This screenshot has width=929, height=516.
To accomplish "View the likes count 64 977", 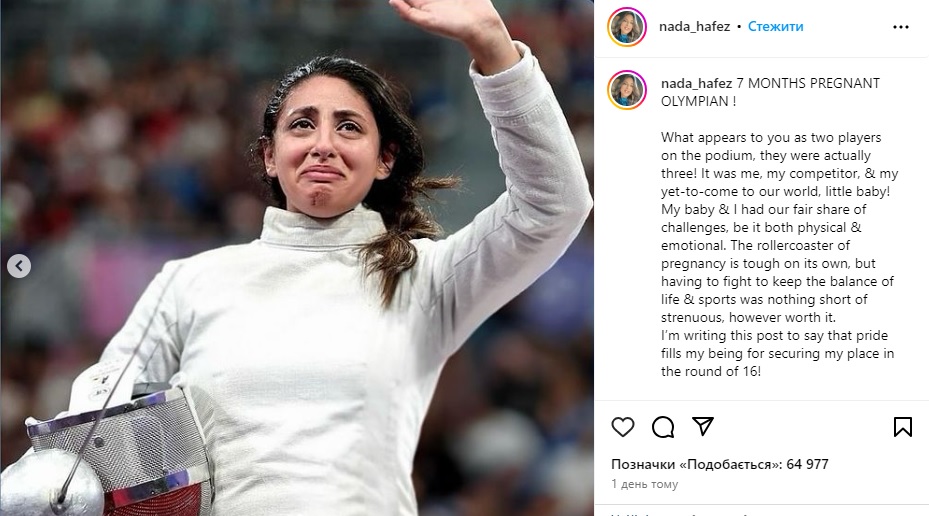I will tap(807, 464).
